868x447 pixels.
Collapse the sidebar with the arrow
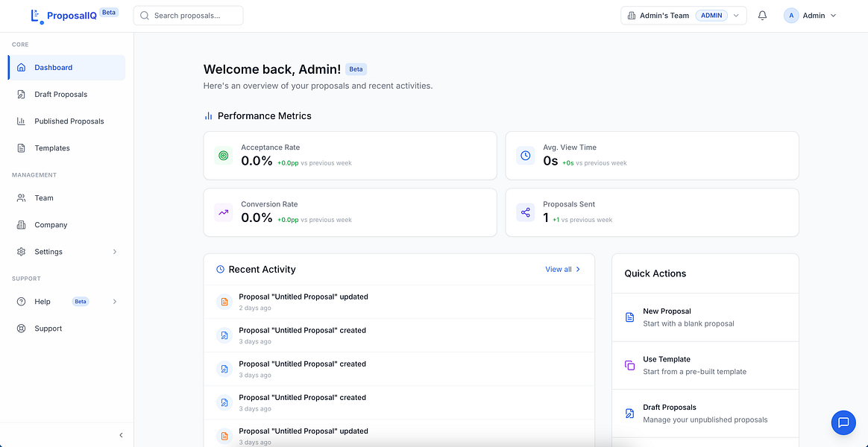pos(122,435)
